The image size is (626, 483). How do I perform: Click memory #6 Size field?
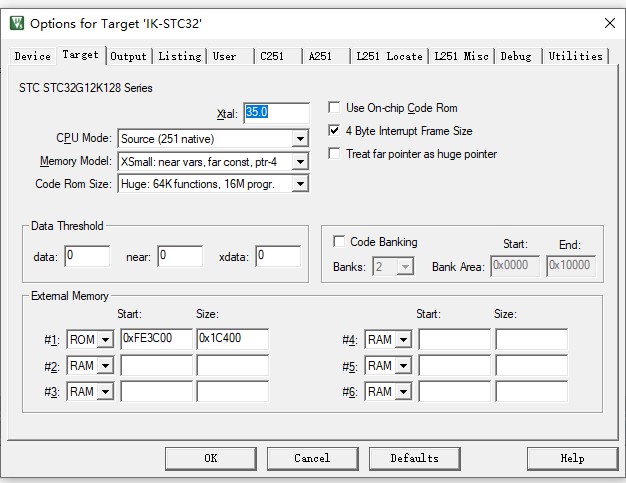pyautogui.click(x=531, y=391)
